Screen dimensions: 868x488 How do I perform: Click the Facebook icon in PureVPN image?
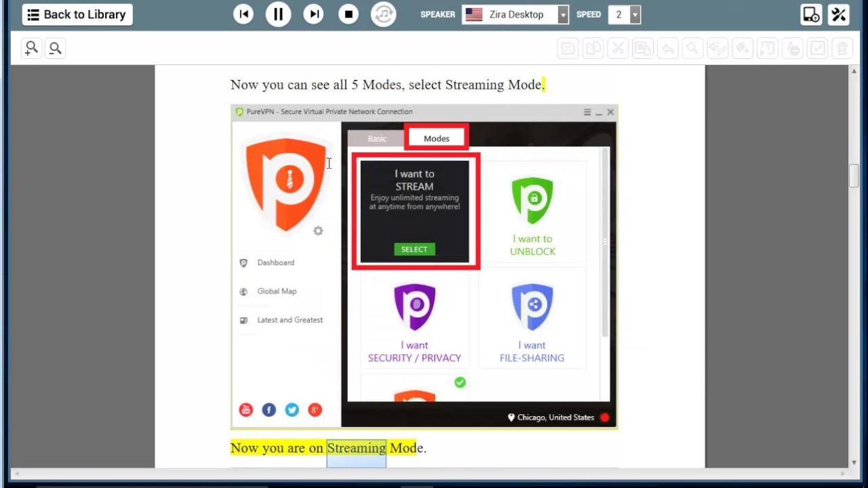coord(269,410)
